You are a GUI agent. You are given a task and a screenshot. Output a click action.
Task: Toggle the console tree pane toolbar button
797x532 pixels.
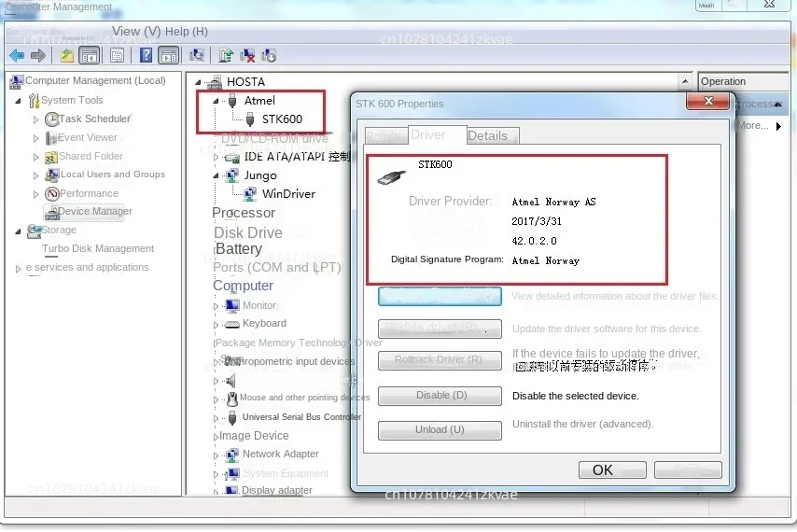(90, 55)
